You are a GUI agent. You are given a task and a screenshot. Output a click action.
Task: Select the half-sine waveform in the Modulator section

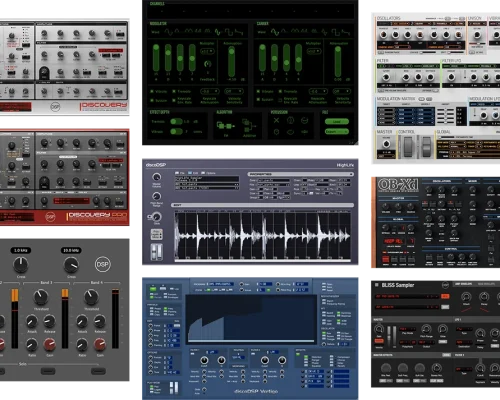[177, 31]
